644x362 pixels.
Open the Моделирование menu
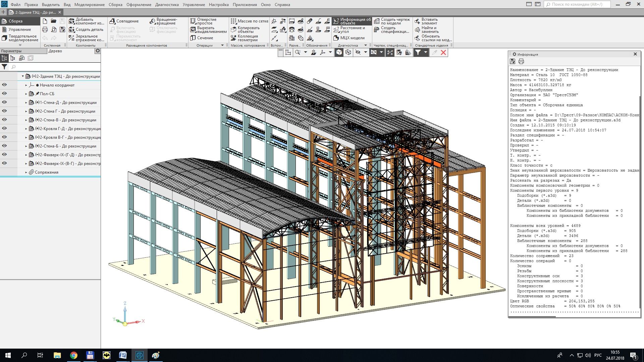89,5
